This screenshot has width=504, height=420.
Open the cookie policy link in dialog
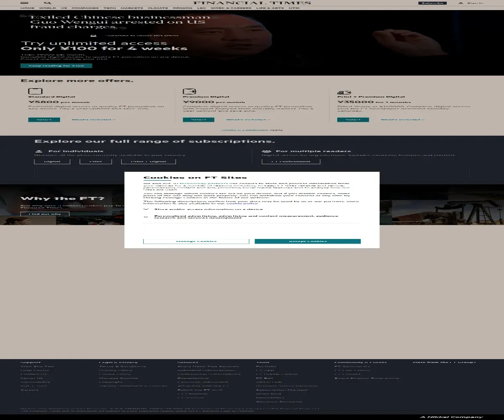point(242,203)
